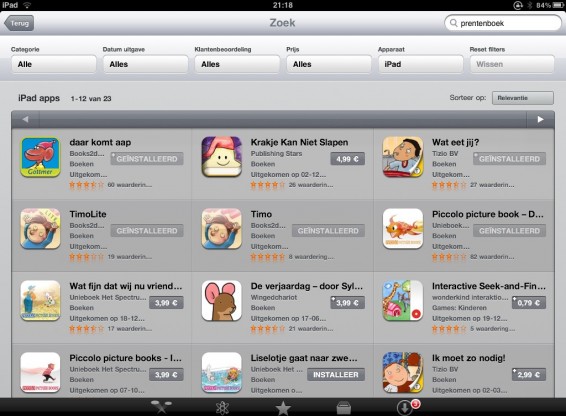Tap INSTALLEER for Liselotje gaat naar zwe...
566x416 pixels.
[336, 375]
